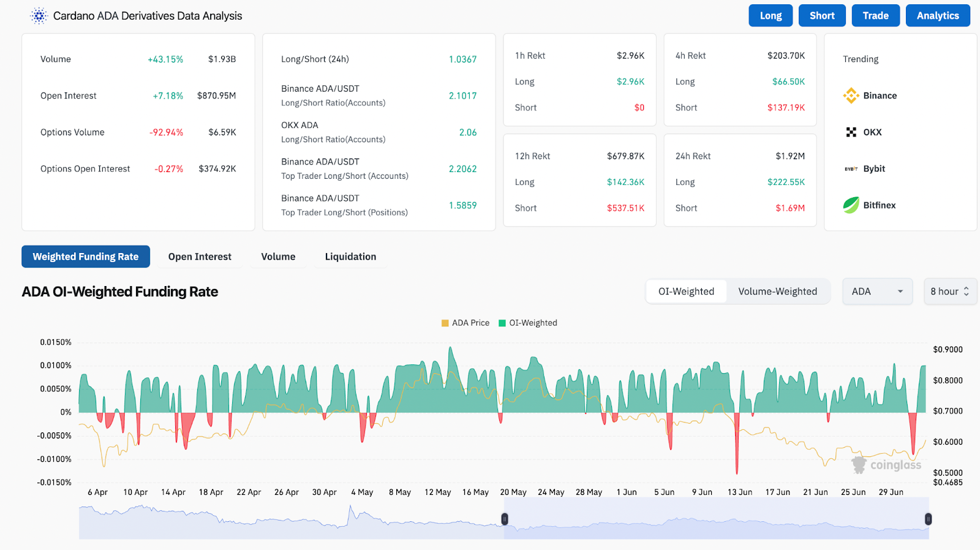Click the Bitfinex leaf logo icon
Screen dimensions: 980x550
(851, 205)
